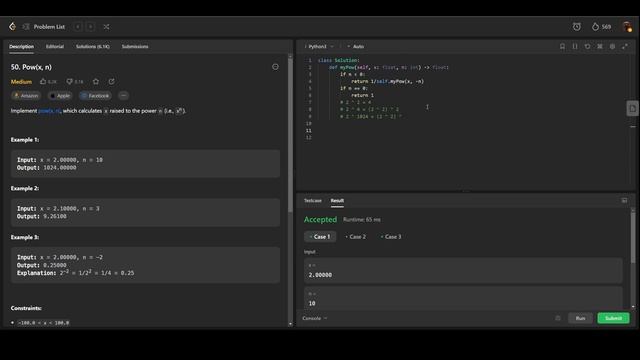View the 569 streak flame counter

[602, 27]
